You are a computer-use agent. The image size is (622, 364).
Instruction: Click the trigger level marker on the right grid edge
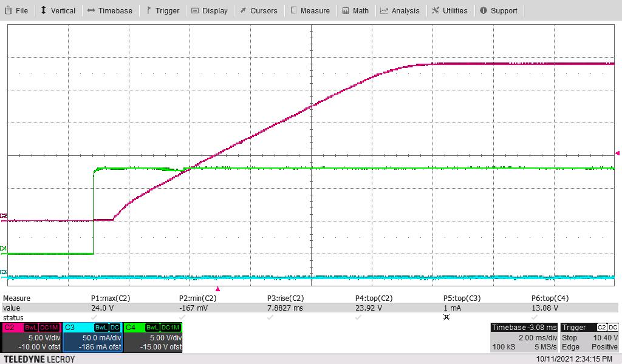(618, 153)
